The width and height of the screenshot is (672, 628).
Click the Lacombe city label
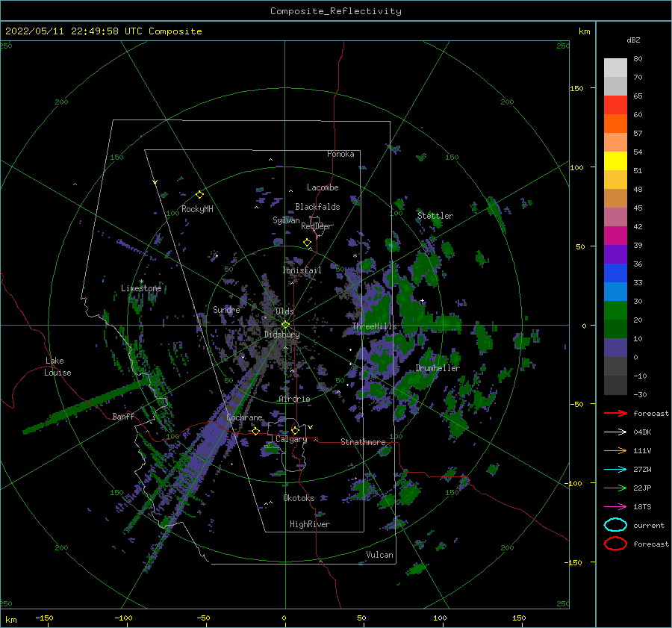(x=323, y=187)
